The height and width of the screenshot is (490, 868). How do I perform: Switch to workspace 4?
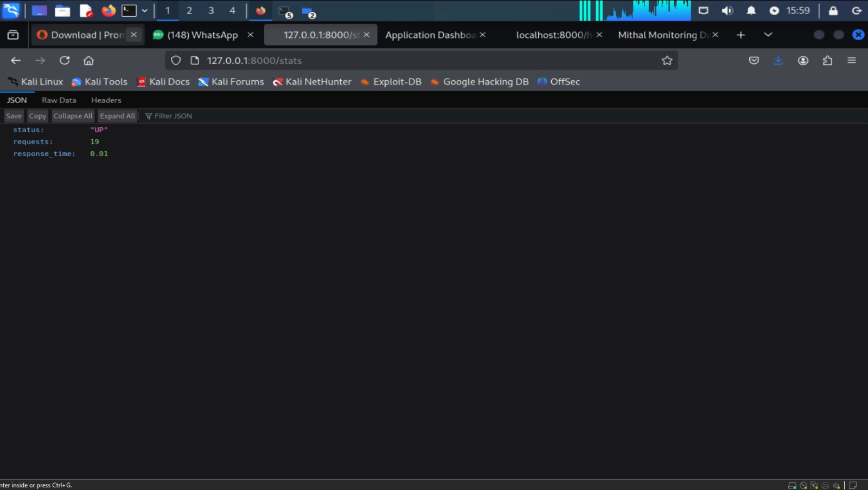click(x=232, y=10)
